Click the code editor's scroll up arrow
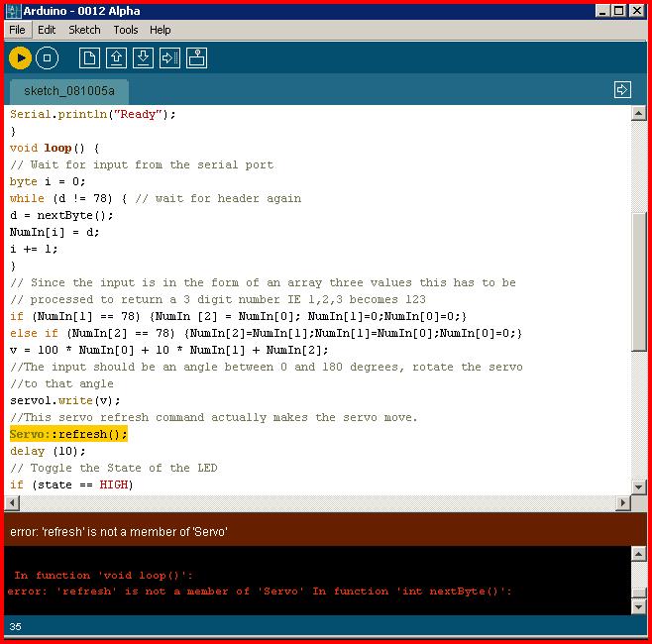Screen dimensions: 652x644 [x=639, y=114]
